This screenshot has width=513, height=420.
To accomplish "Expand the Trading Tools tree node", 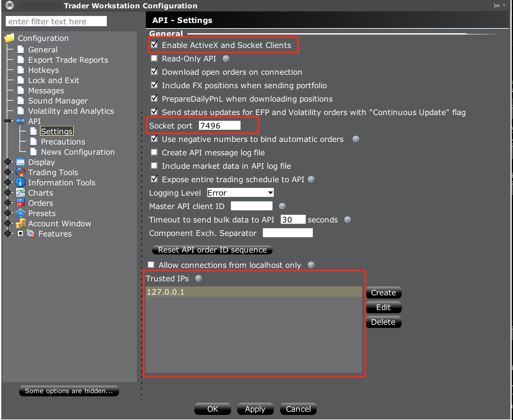I will pos(8,172).
